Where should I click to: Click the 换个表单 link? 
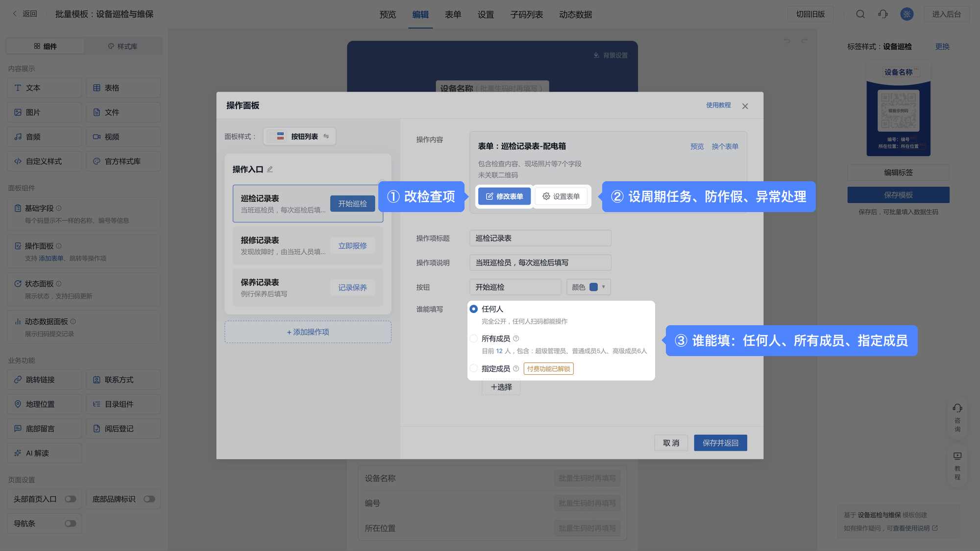click(725, 146)
